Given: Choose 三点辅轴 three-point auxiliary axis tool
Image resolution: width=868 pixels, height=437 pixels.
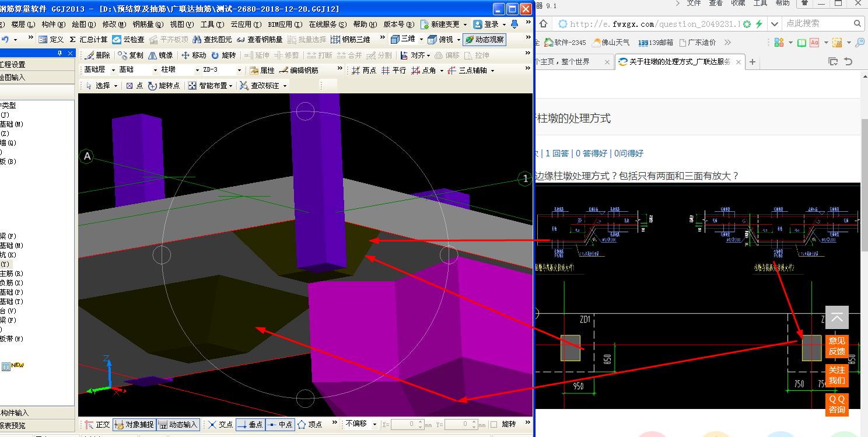Looking at the screenshot, I should coord(467,71).
